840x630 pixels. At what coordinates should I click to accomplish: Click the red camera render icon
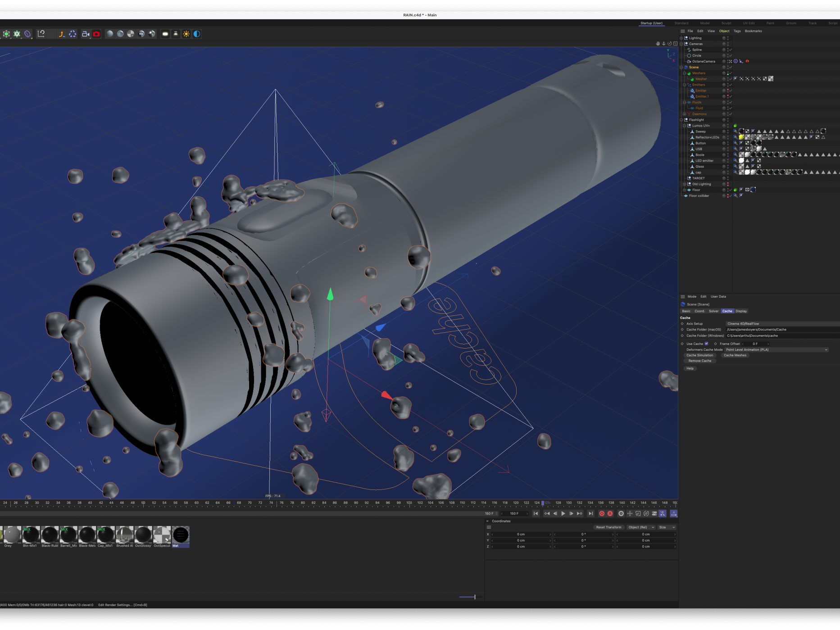coord(96,34)
